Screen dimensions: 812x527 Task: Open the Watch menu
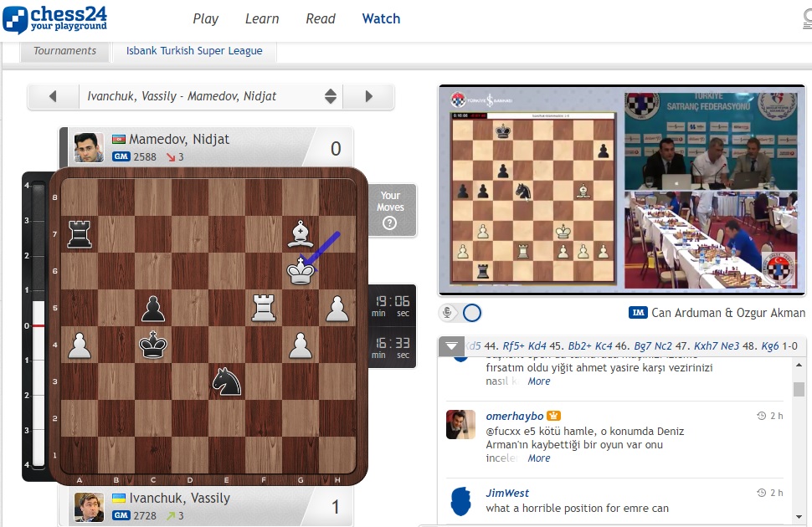[381, 19]
